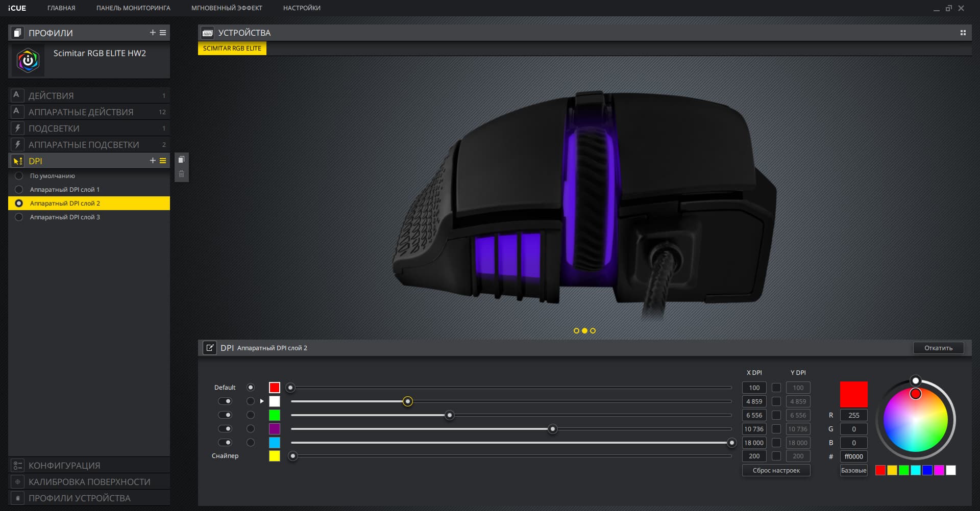Viewport: 980px width, 511px height.
Task: Open the devices grid view icon
Action: coord(963,33)
